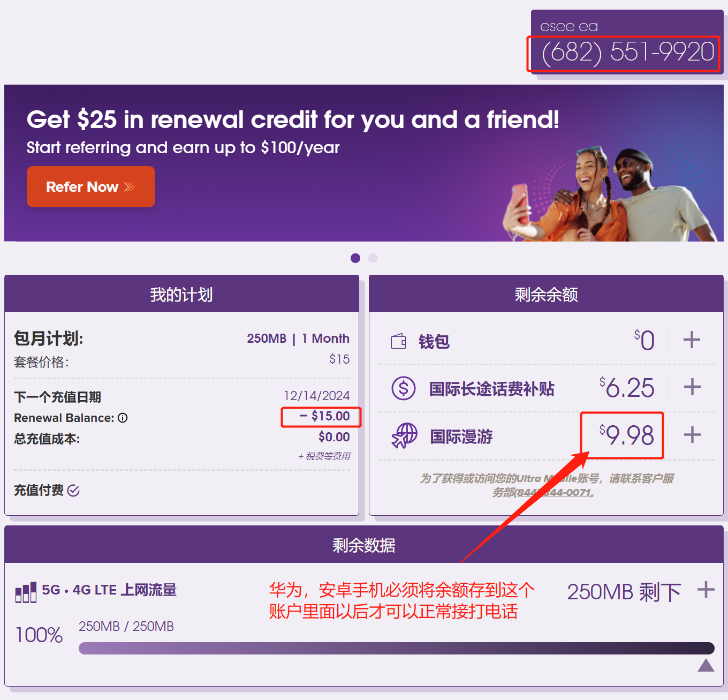
Task: Select the first carousel dot indicator
Action: (355, 258)
